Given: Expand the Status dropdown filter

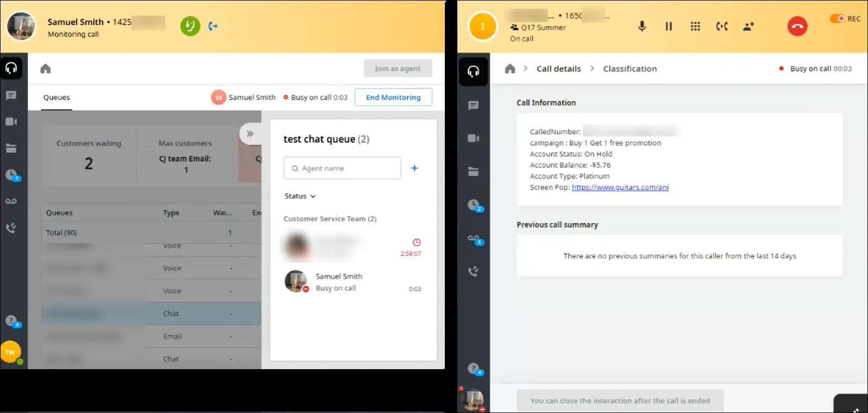Looking at the screenshot, I should pyautogui.click(x=300, y=196).
